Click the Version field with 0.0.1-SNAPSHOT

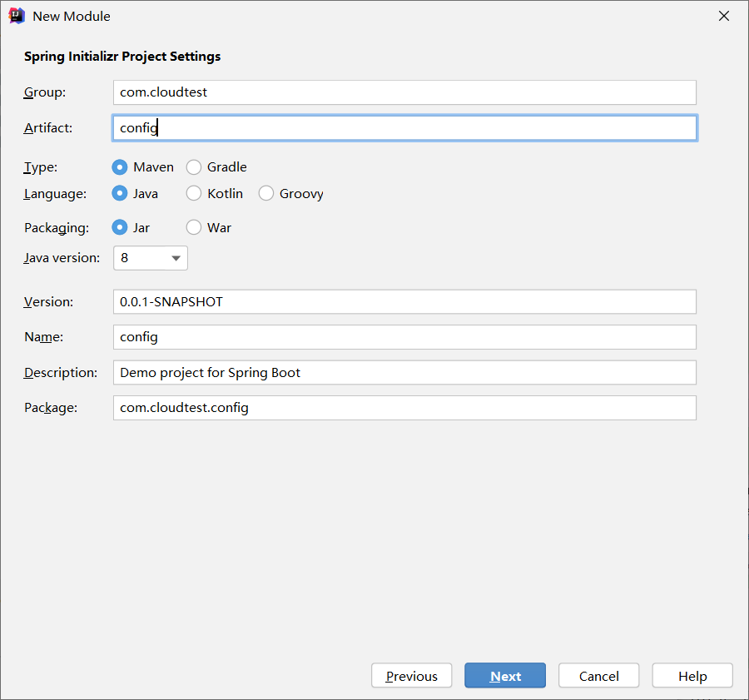point(404,302)
